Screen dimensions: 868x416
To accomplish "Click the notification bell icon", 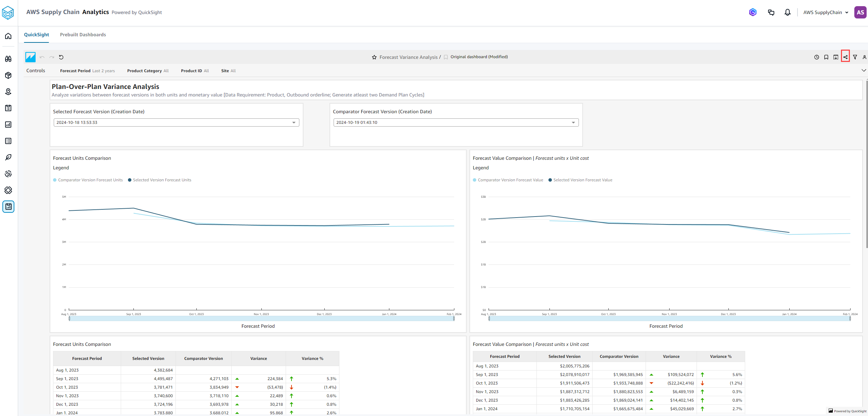I will 787,12.
